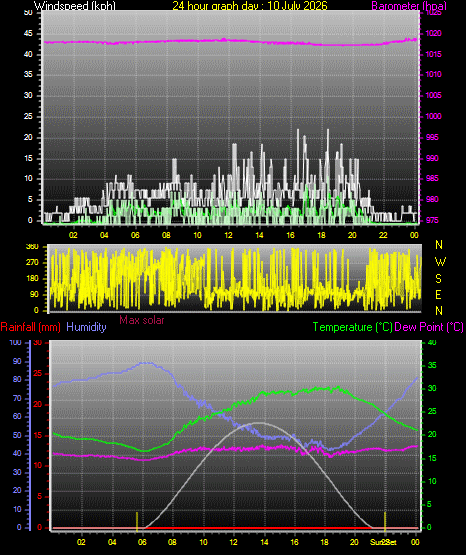Click the 'Temperature (°C)' legend label

click(353, 327)
